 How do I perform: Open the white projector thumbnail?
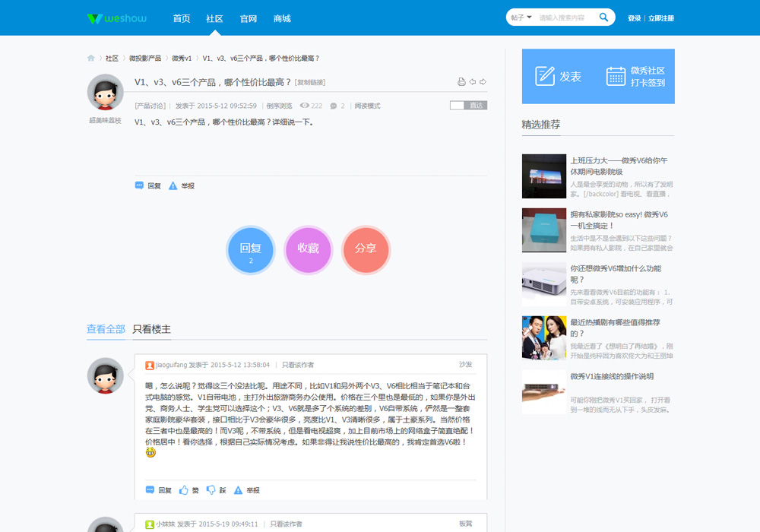pyautogui.click(x=544, y=284)
